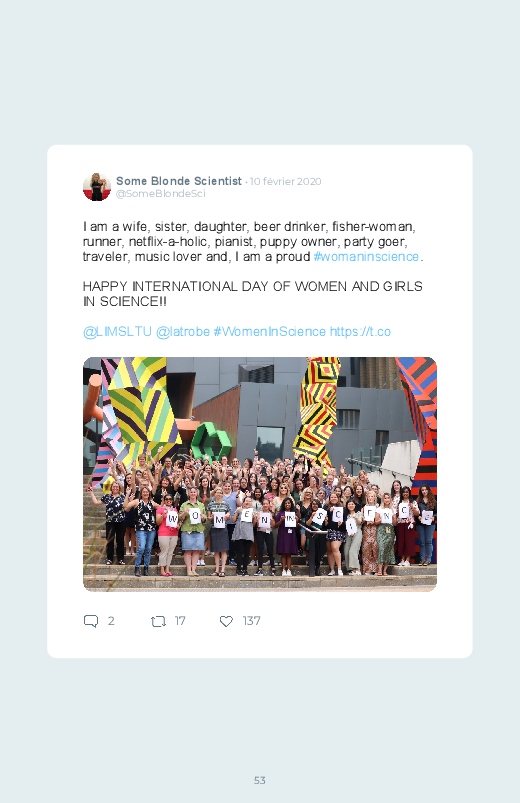Open the #WomenInScience hashtag link

pyautogui.click(x=269, y=332)
